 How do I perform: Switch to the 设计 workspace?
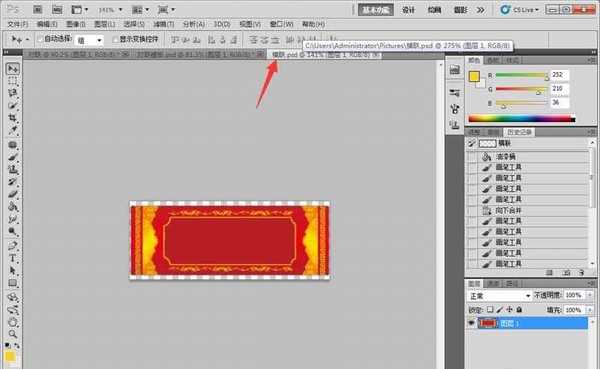[408, 10]
